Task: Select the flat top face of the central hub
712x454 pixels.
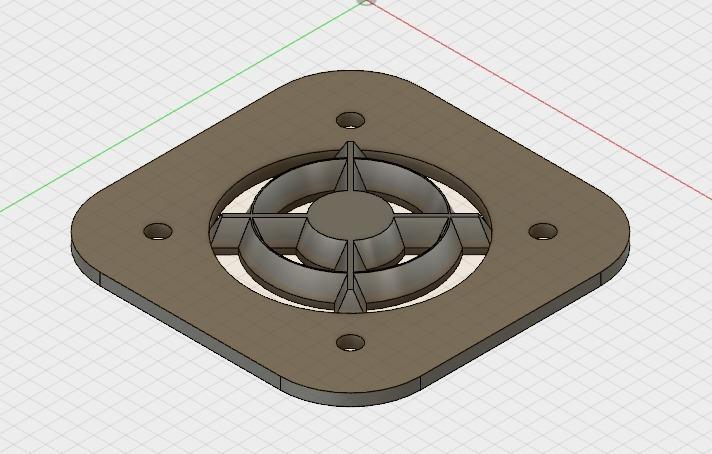Action: [x=351, y=215]
